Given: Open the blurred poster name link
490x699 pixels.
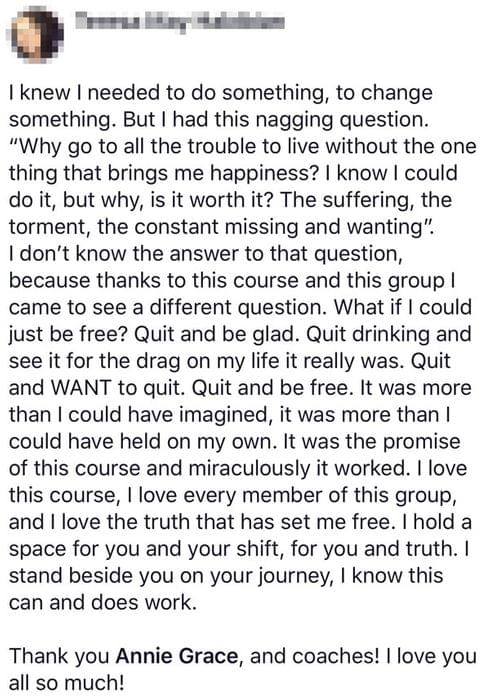Looking at the screenshot, I should point(180,21).
